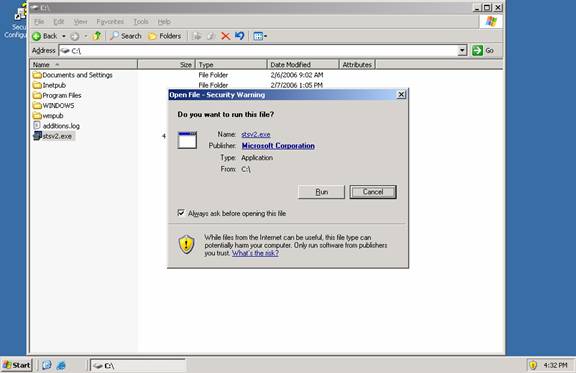
Task: Close the Security Warning dialog with X
Action: [401, 95]
